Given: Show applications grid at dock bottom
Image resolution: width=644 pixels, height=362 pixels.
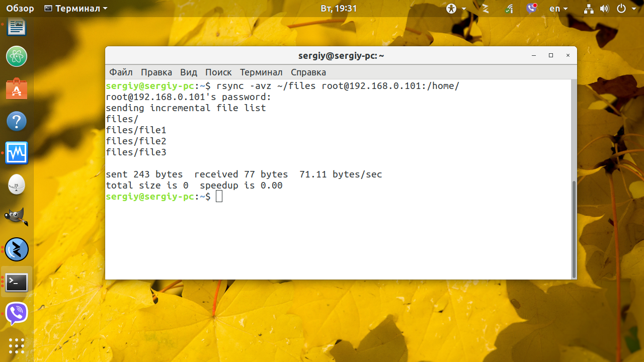Looking at the screenshot, I should coord(17,346).
